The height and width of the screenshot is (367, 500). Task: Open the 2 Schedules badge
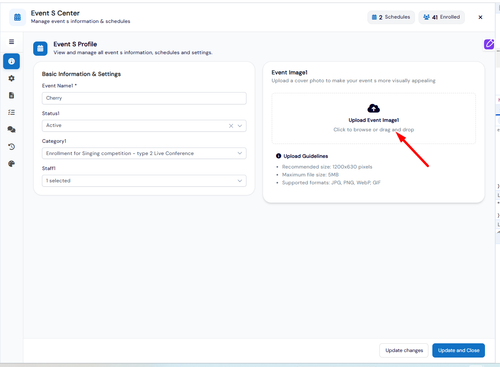click(x=391, y=17)
